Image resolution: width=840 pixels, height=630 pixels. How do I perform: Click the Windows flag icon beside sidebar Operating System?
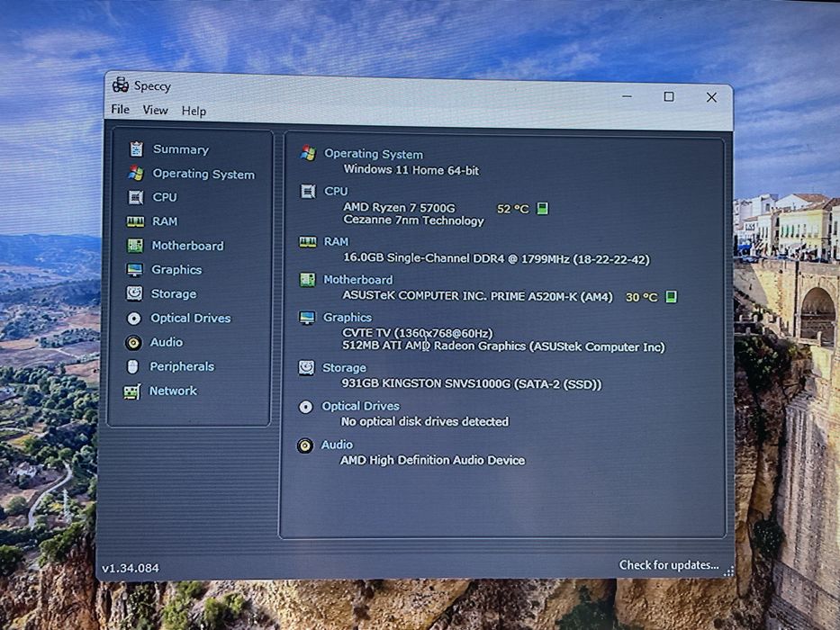pyautogui.click(x=136, y=173)
